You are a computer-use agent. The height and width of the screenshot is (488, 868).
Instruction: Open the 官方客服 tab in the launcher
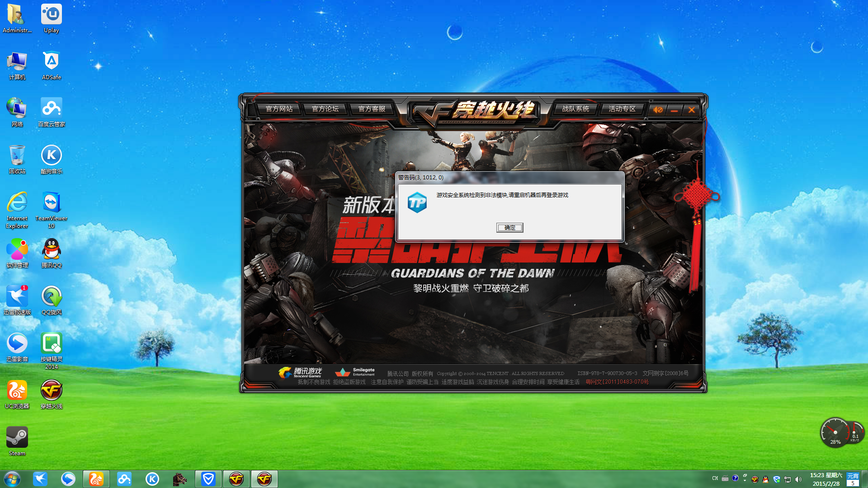click(x=372, y=109)
